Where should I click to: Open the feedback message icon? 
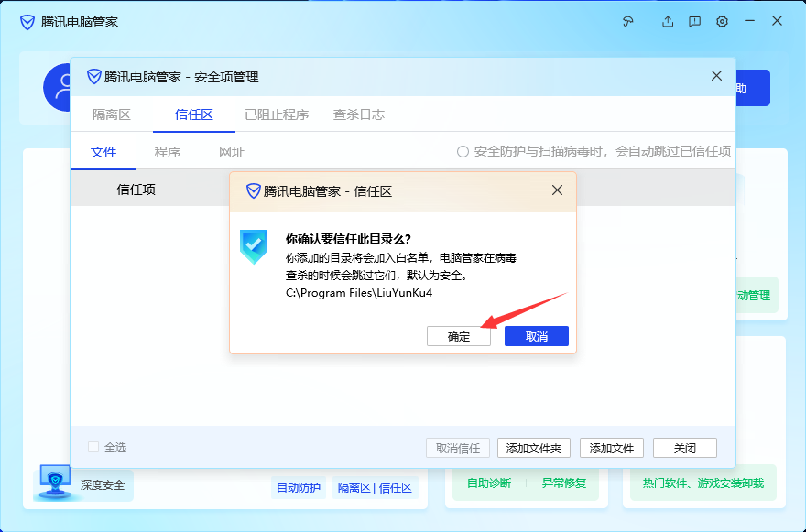pos(695,21)
